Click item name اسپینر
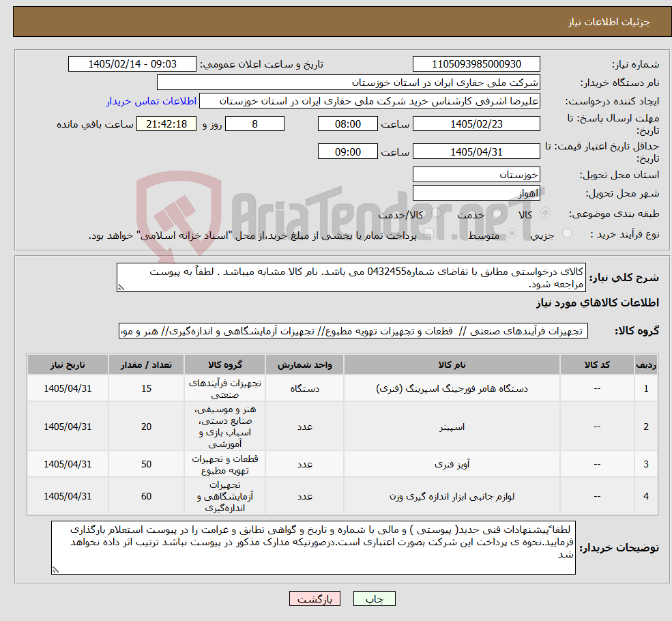Screen dimensions: 672x621 (452, 427)
